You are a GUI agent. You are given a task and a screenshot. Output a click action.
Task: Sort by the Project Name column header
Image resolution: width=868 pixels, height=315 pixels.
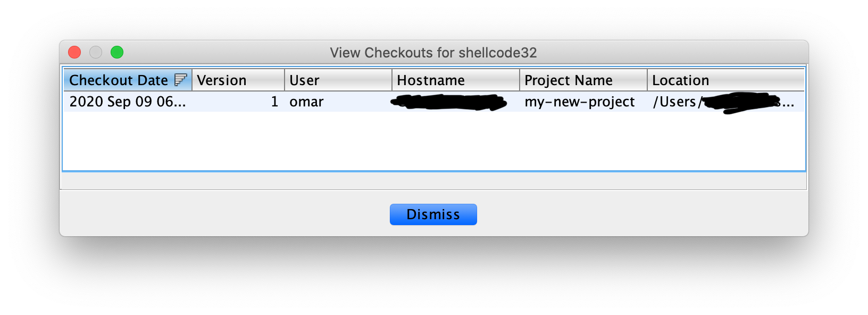pyautogui.click(x=583, y=80)
